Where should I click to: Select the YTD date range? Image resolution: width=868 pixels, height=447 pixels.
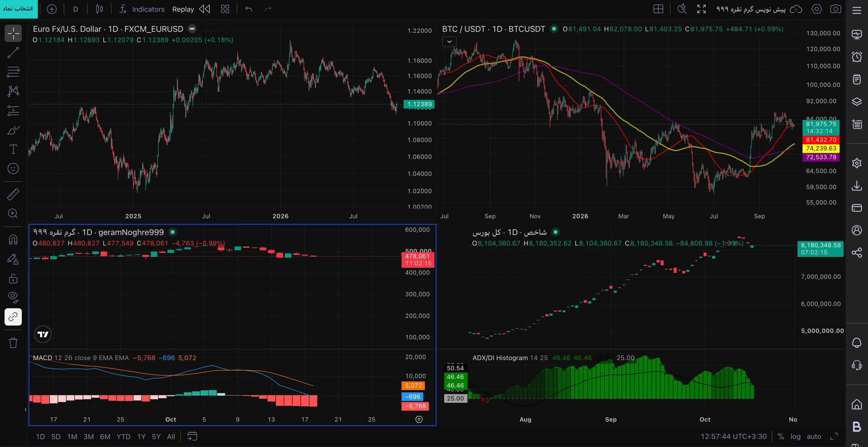pos(123,437)
